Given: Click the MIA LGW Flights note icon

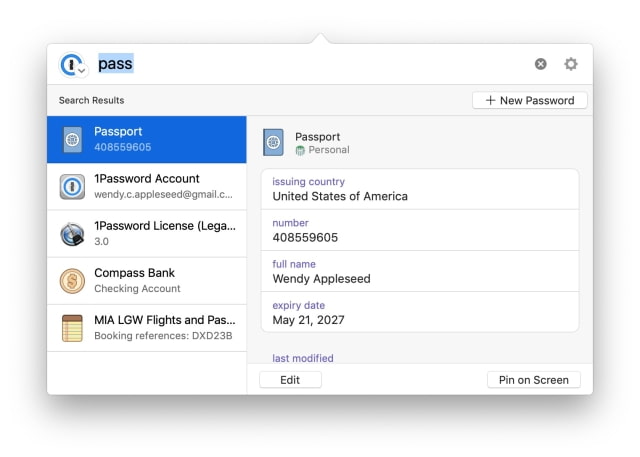Looking at the screenshot, I should [72, 328].
